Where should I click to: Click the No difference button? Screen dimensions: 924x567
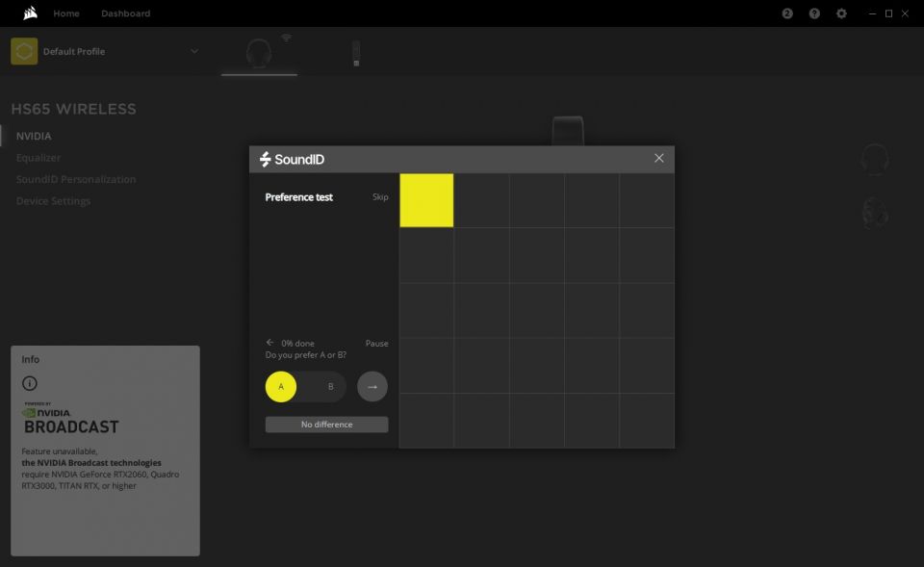tap(326, 425)
